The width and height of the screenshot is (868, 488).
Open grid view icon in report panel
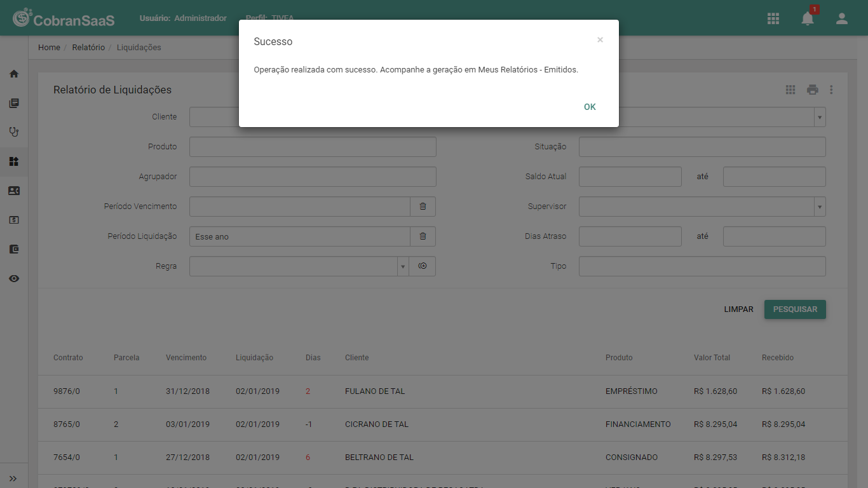pos(790,90)
